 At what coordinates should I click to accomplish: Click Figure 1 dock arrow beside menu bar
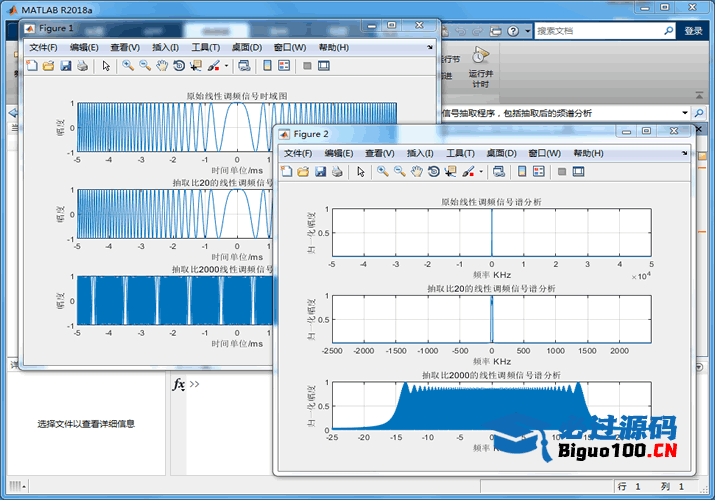click(x=430, y=47)
